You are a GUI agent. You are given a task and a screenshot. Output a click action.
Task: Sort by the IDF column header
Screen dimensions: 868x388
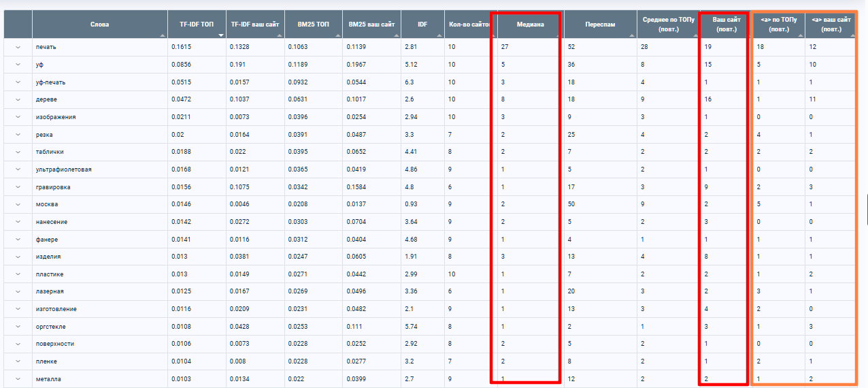[422, 25]
